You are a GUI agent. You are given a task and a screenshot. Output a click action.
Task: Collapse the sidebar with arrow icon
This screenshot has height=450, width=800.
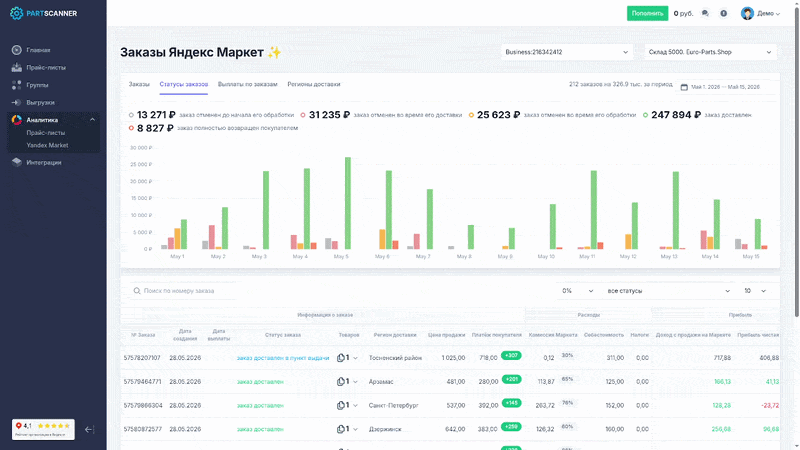89,430
